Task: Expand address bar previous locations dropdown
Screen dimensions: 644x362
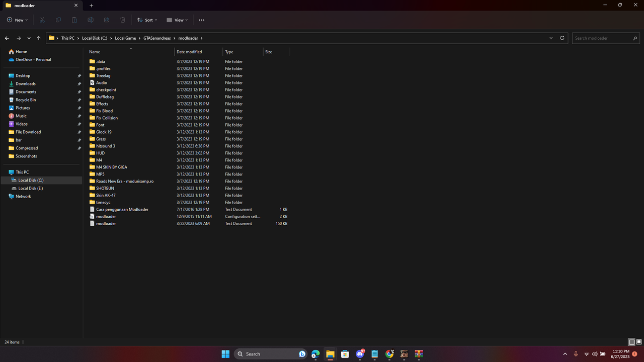Action: [551, 38]
